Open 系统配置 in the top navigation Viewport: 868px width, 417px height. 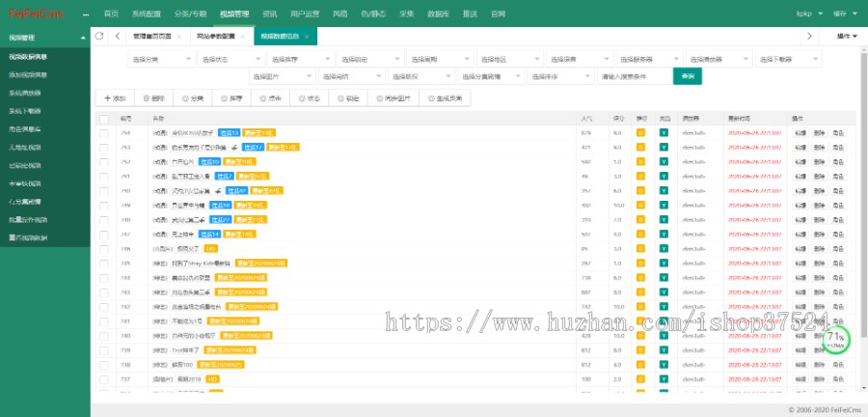click(x=148, y=14)
